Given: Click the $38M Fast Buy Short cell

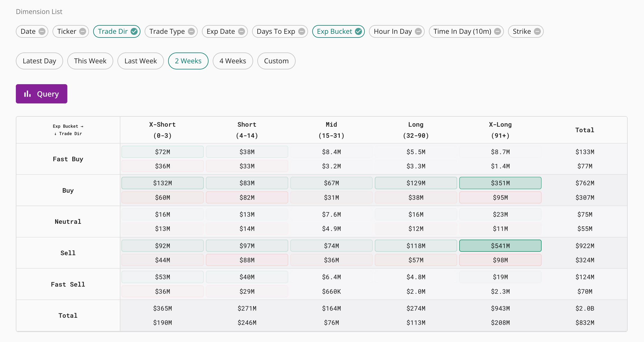Looking at the screenshot, I should click(x=247, y=152).
